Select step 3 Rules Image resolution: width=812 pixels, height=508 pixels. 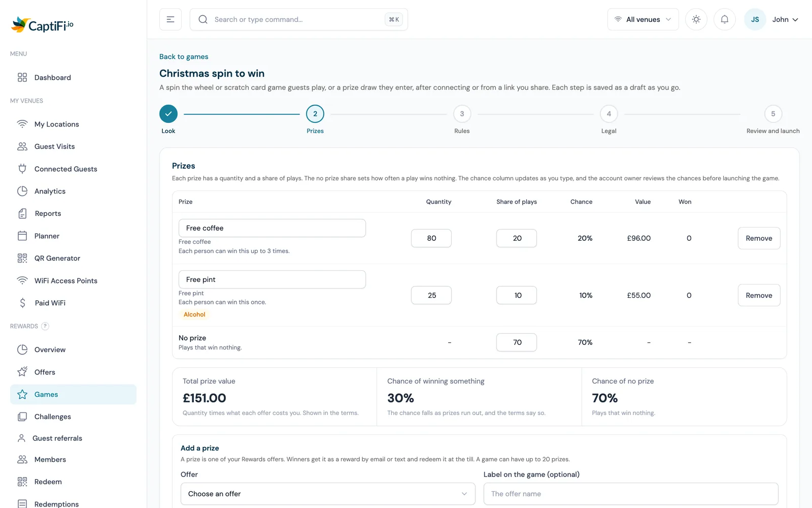(462, 114)
